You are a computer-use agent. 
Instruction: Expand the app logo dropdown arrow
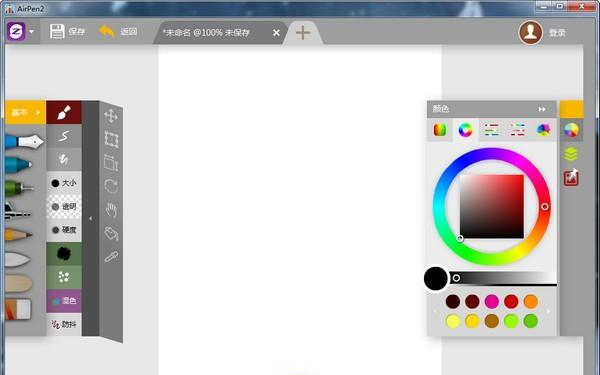pos(31,32)
